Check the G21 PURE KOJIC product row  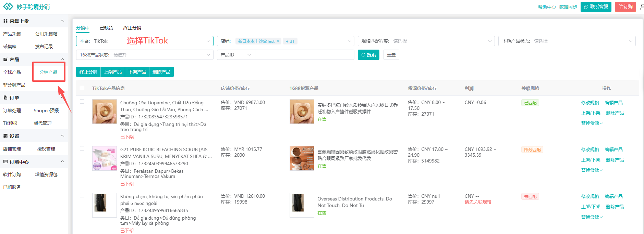pos(82,148)
